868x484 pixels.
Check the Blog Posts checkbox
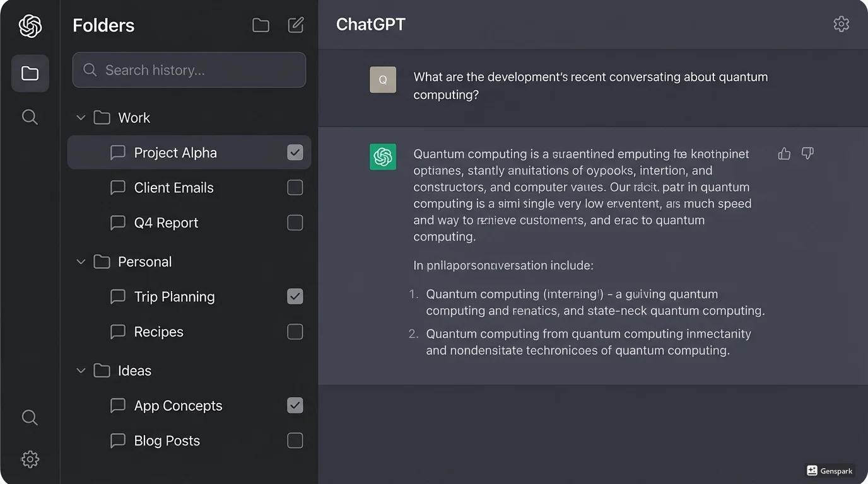pos(295,441)
